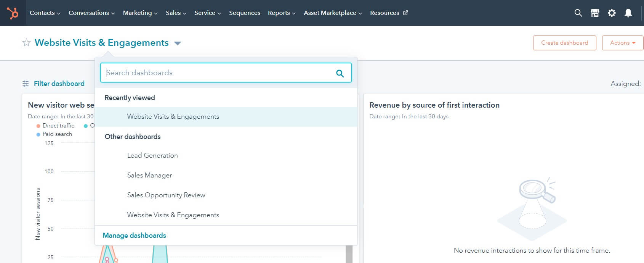Toggle the Paid search legend dot

point(38,134)
